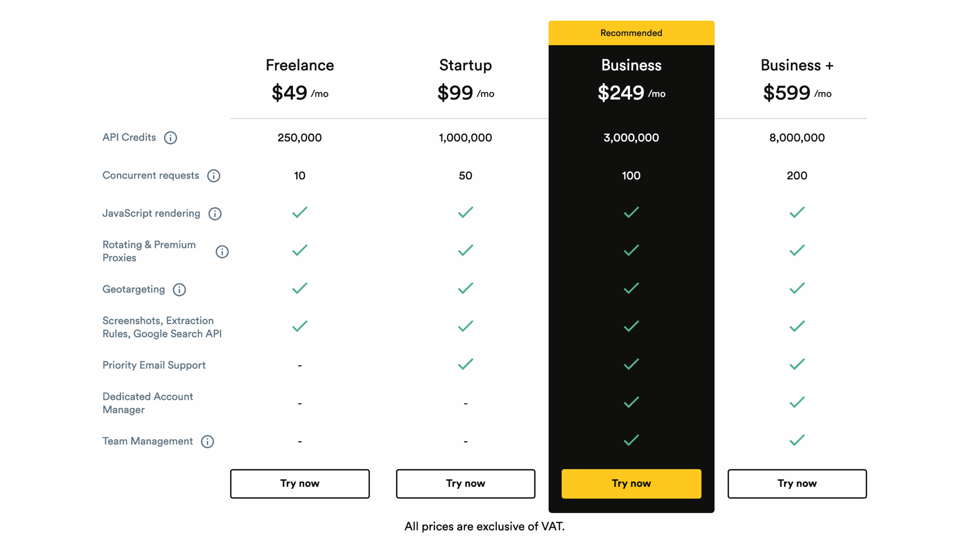Click the Business + plan title

[797, 65]
